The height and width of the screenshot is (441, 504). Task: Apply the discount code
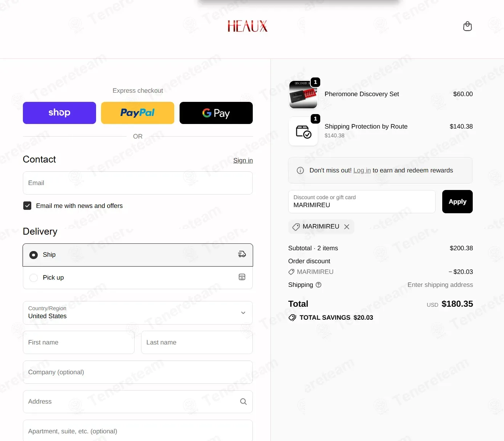point(457,201)
